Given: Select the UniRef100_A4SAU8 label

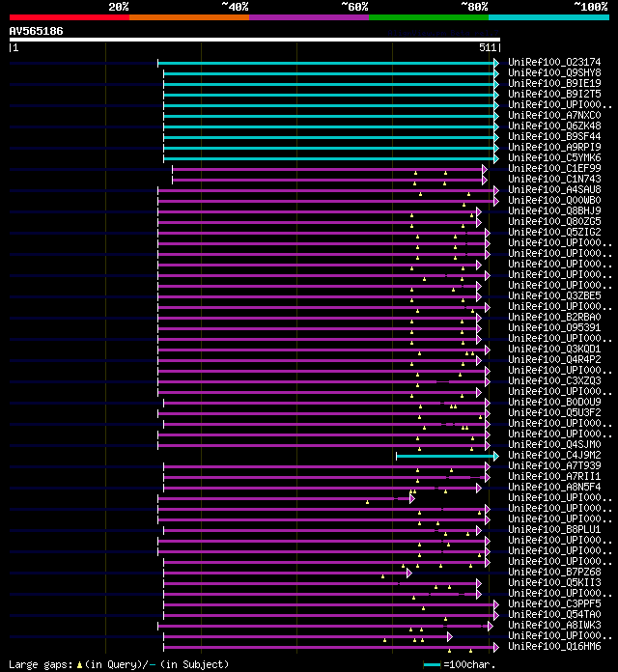Looking at the screenshot, I should pyautogui.click(x=554, y=189).
